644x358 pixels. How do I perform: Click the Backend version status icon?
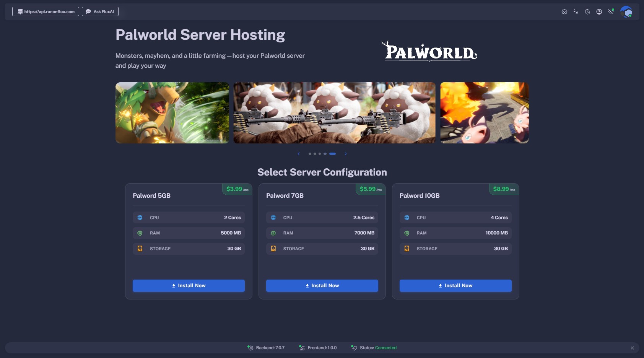click(250, 348)
